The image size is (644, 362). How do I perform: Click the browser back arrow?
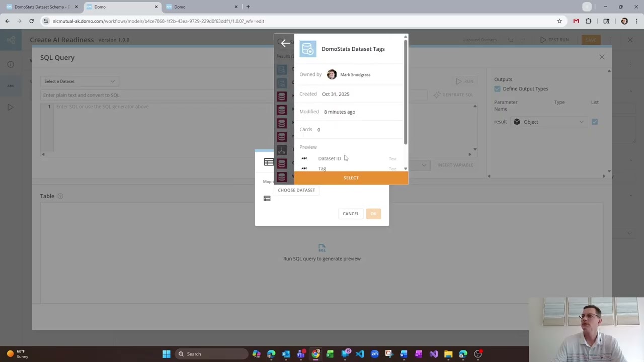click(x=7, y=21)
